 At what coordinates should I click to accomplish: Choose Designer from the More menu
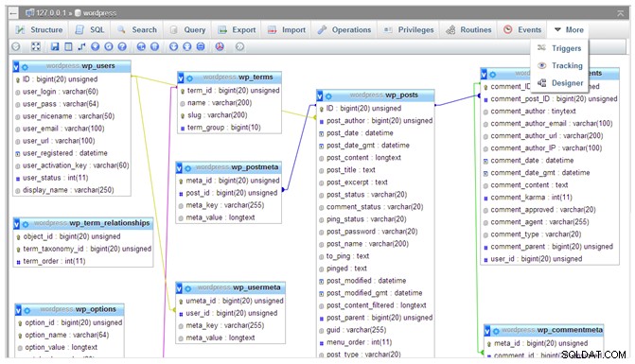pos(560,83)
